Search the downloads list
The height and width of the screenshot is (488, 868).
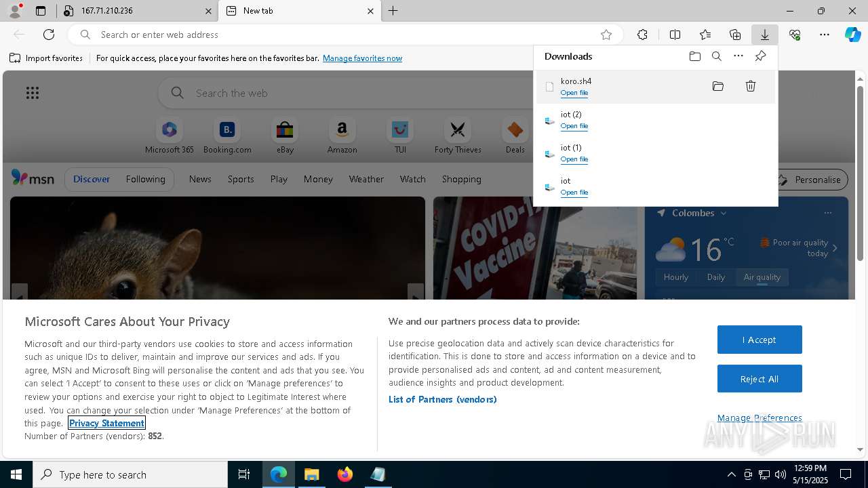click(x=717, y=56)
